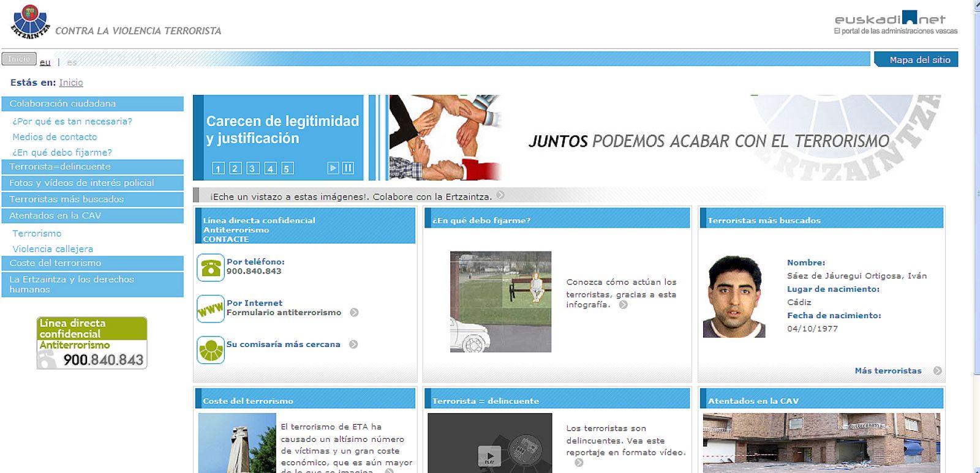This screenshot has width=980, height=473.
Task: Select Terroristas más buscados sidebar item
Action: [92, 199]
